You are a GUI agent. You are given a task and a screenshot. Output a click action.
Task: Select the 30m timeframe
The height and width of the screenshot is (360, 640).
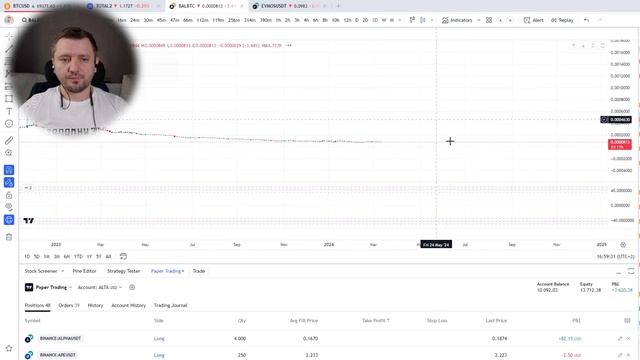point(148,20)
